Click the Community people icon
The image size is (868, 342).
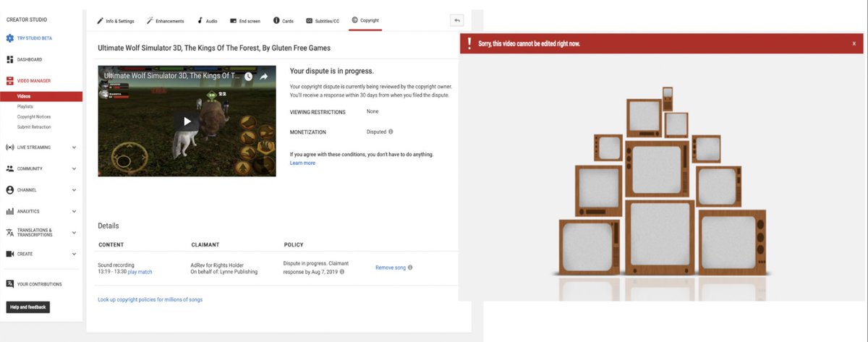10,168
